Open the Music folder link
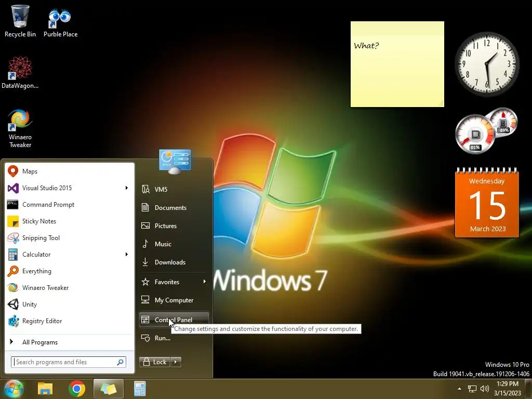The width and height of the screenshot is (532, 399). click(174, 244)
